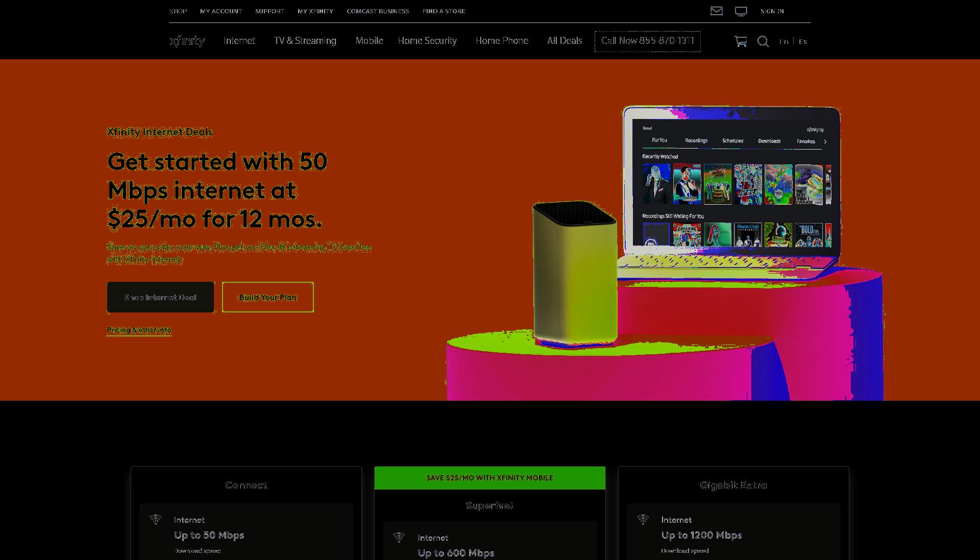Click the laptop carousel next arrow

[825, 141]
